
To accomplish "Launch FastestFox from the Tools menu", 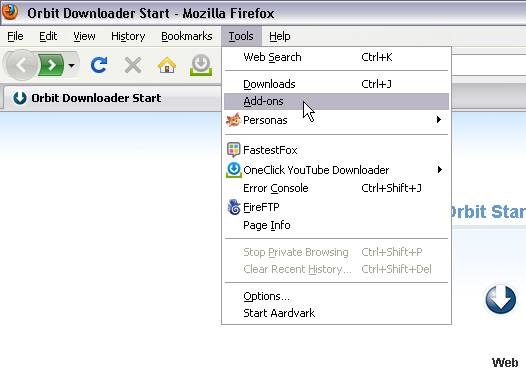I will coord(336,150).
